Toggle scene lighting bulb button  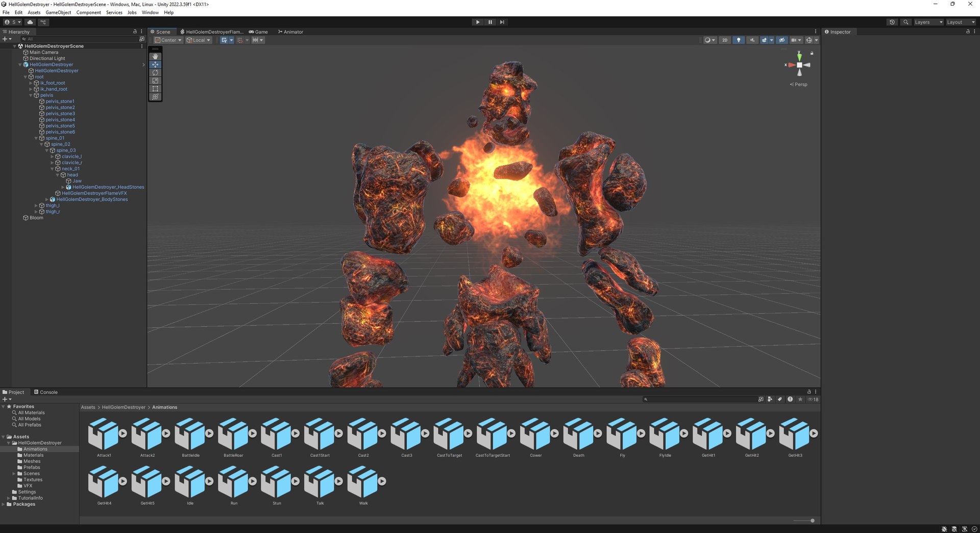point(738,40)
